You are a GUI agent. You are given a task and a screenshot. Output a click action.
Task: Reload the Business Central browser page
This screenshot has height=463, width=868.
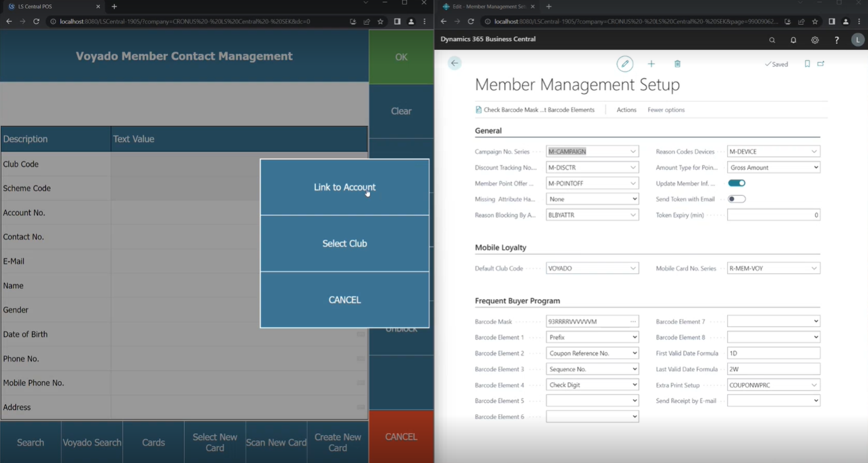471,22
